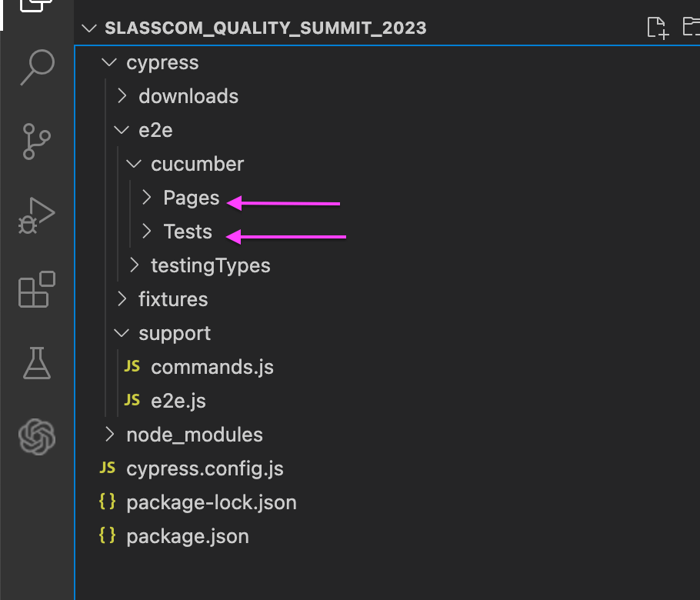Expand the Pages folder

[x=190, y=198]
